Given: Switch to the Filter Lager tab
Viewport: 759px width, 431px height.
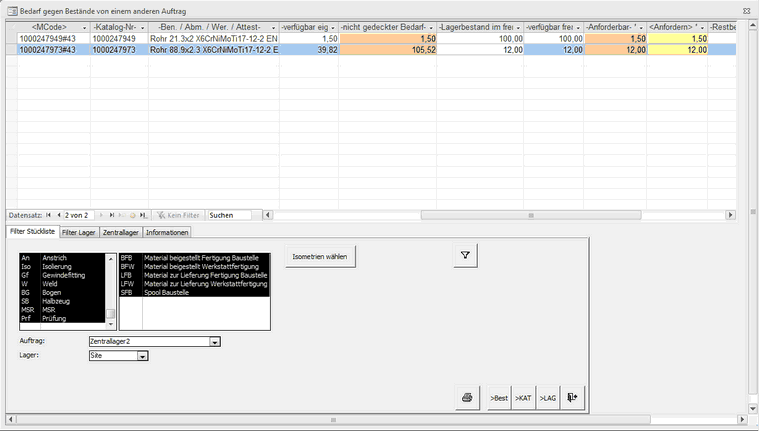Looking at the screenshot, I should pos(79,232).
